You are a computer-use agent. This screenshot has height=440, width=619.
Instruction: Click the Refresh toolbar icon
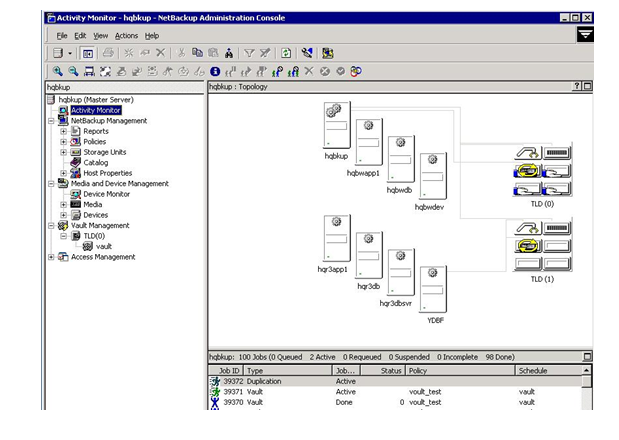pos(286,53)
